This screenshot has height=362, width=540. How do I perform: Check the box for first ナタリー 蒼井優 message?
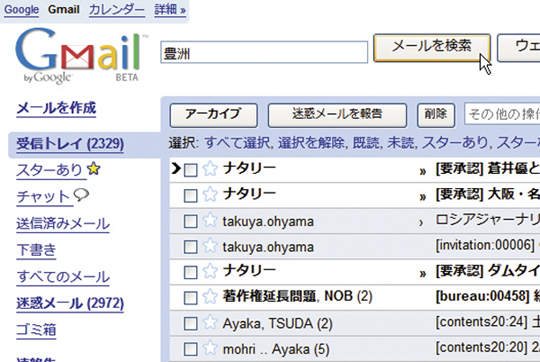click(190, 170)
